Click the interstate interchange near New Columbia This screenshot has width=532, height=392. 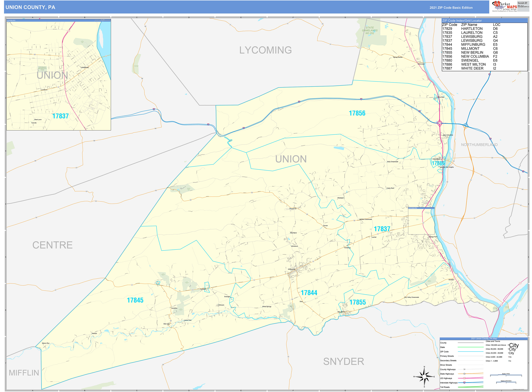point(439,123)
